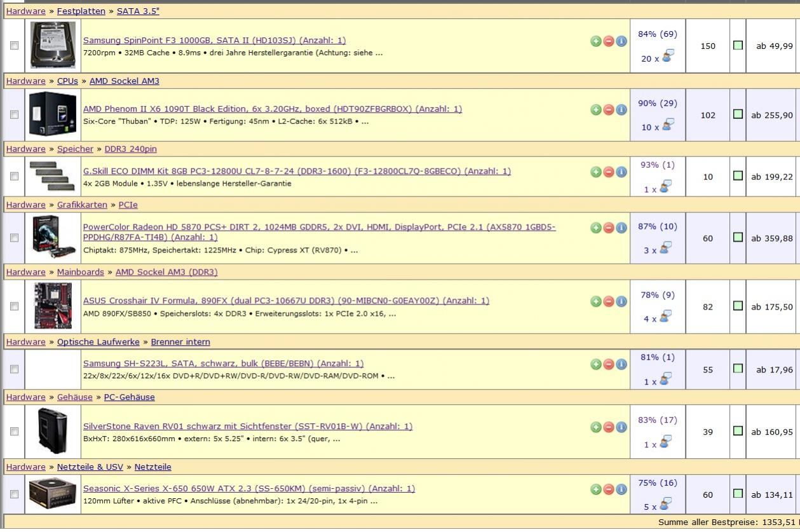Click minus icon for SilverStone Raven RV01
The width and height of the screenshot is (800, 532).
click(x=608, y=427)
